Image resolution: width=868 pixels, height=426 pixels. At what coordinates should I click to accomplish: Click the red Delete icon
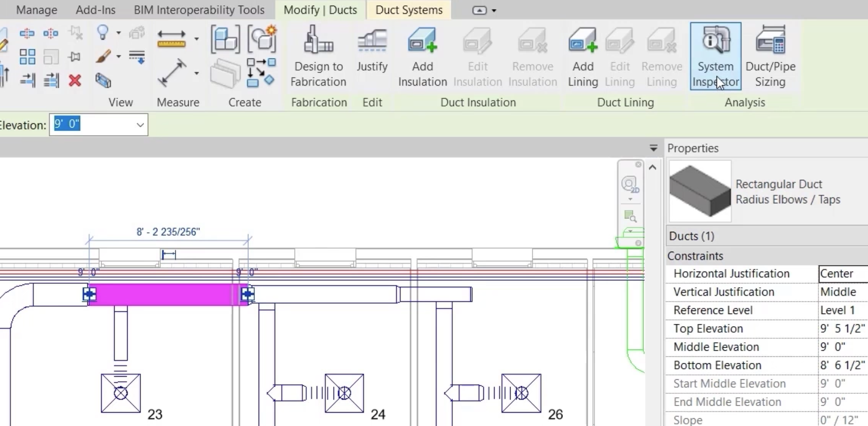click(75, 80)
